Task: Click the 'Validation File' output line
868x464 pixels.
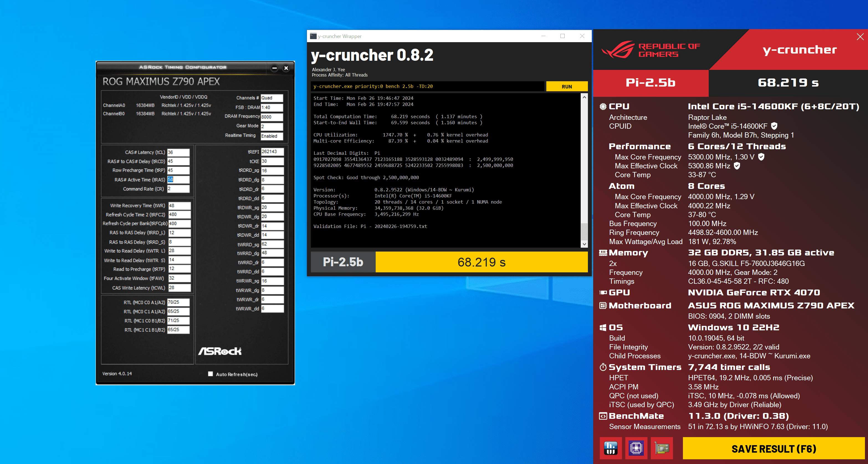Action: 370,226
